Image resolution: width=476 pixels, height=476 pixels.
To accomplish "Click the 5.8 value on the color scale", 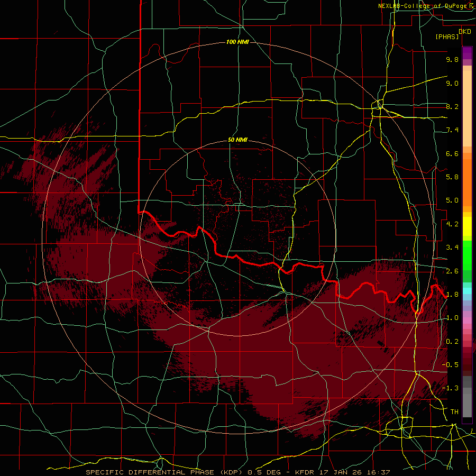I will [x=452, y=177].
